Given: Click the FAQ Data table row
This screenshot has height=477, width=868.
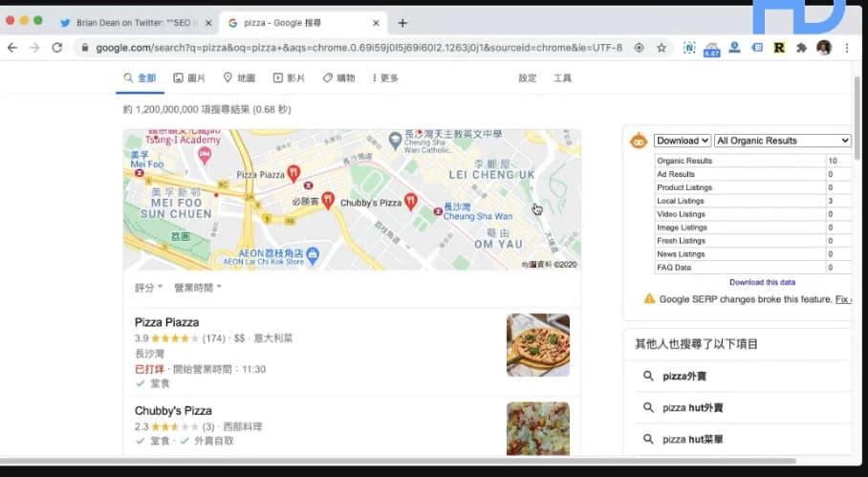Looking at the screenshot, I should tap(753, 268).
